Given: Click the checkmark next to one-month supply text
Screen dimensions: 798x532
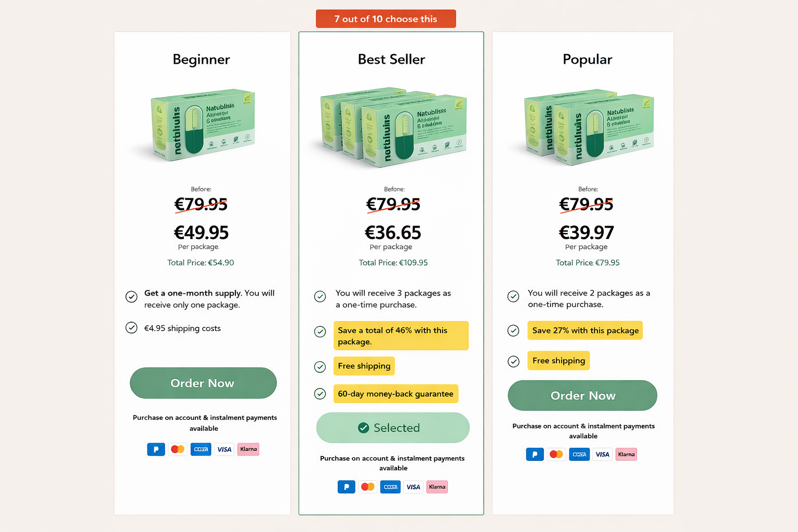Looking at the screenshot, I should [x=131, y=297].
